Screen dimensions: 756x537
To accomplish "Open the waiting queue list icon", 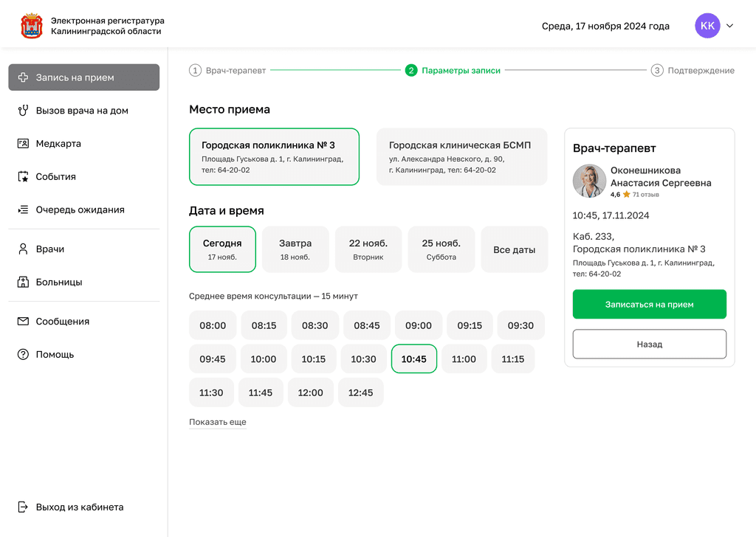I will pyautogui.click(x=23, y=210).
